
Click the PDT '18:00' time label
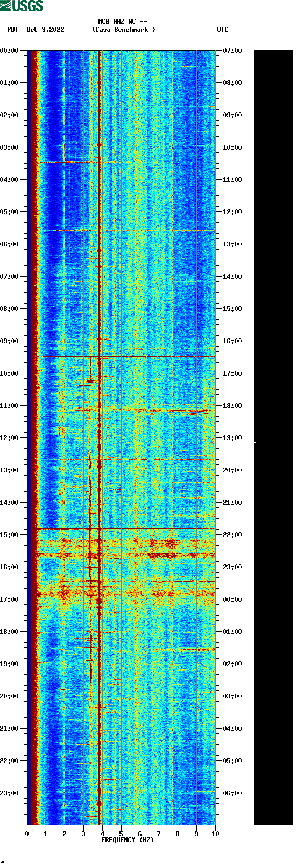[x=10, y=632]
